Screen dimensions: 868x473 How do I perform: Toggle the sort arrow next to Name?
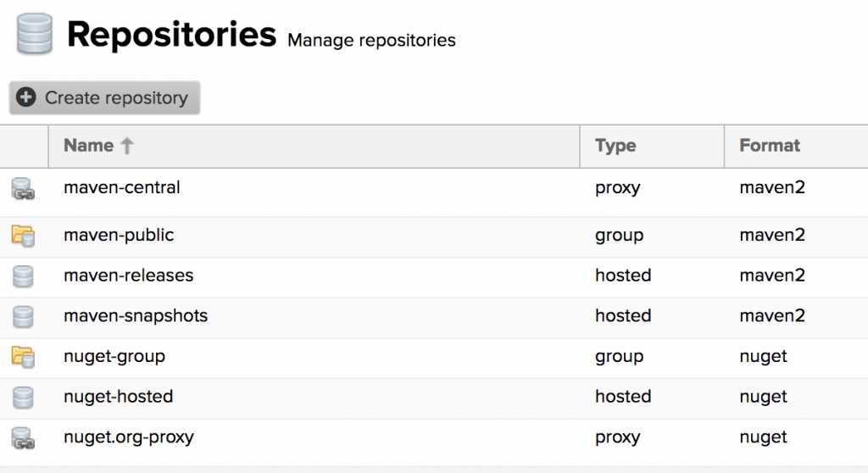coord(127,146)
